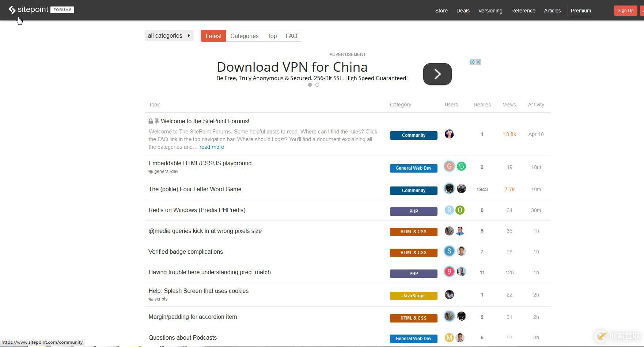The width and height of the screenshot is (644, 347).
Task: Open the Deals menu item
Action: click(463, 11)
